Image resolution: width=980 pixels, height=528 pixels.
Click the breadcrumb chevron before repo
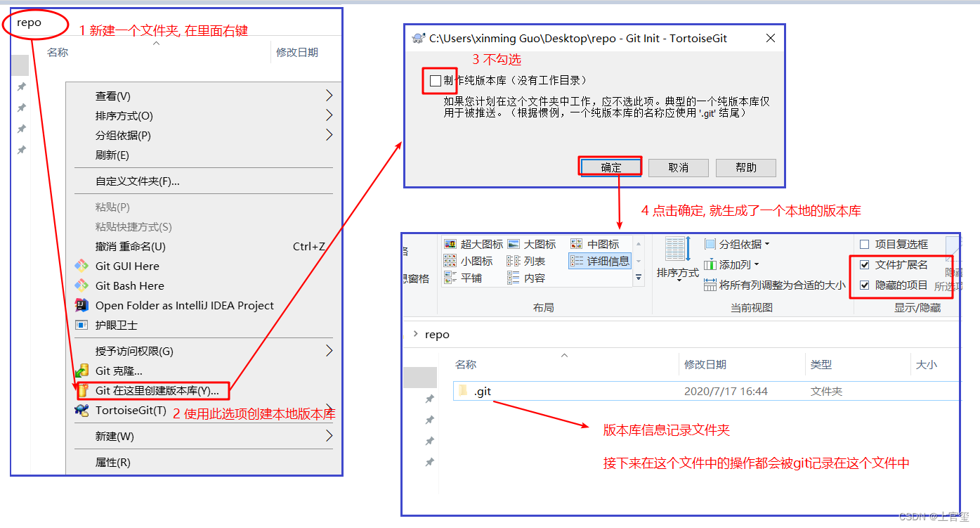tap(415, 335)
